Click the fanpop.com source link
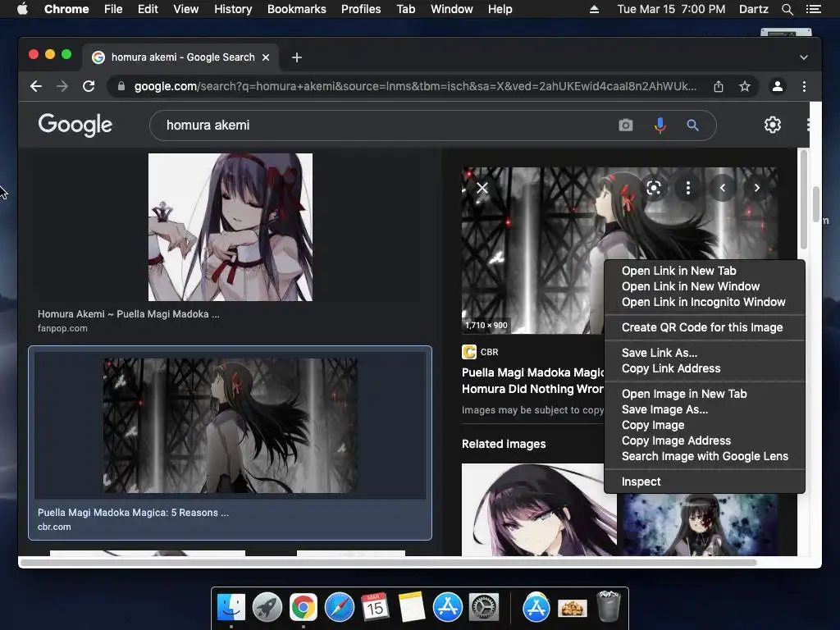840x630 pixels. click(x=62, y=328)
